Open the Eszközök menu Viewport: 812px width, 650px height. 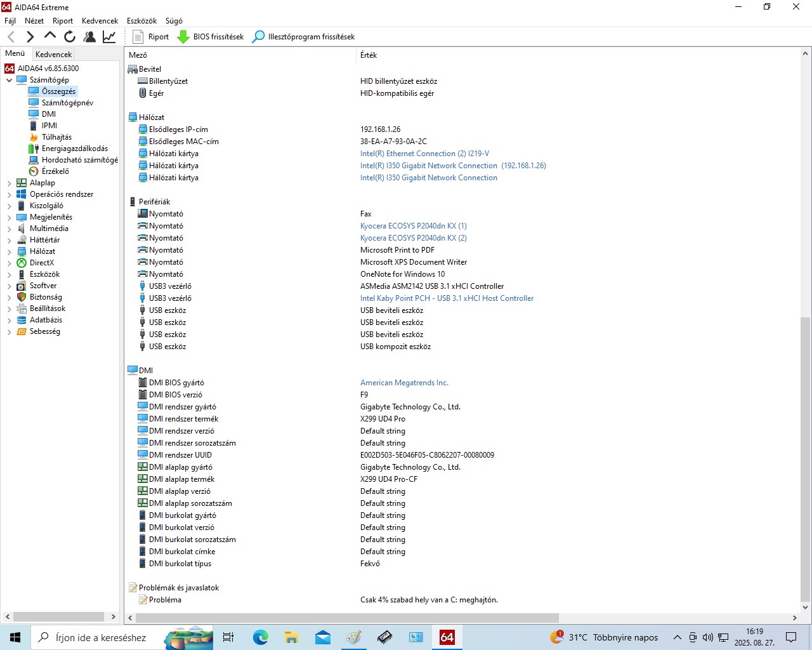tap(141, 21)
